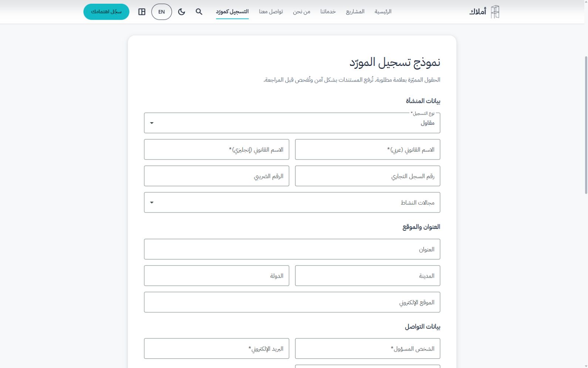588x368 pixels.
Task: Click the أملاك building logo
Action: pos(495,12)
